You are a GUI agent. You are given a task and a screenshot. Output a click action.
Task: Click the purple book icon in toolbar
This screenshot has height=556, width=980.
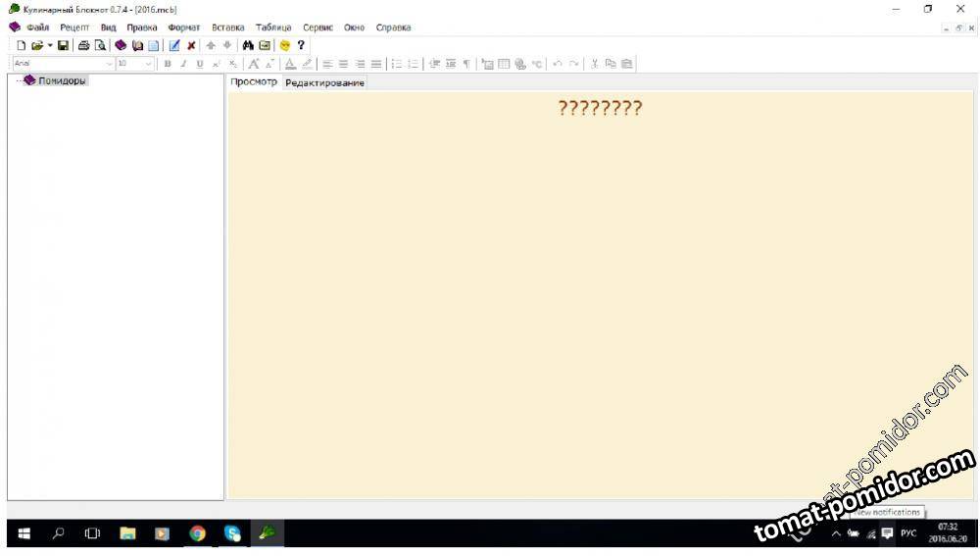coord(121,45)
